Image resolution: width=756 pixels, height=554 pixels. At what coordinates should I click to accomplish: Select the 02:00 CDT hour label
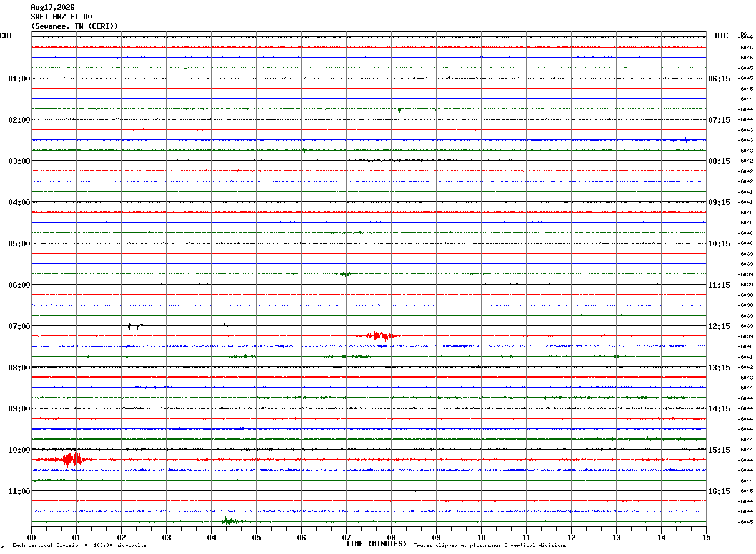point(19,120)
